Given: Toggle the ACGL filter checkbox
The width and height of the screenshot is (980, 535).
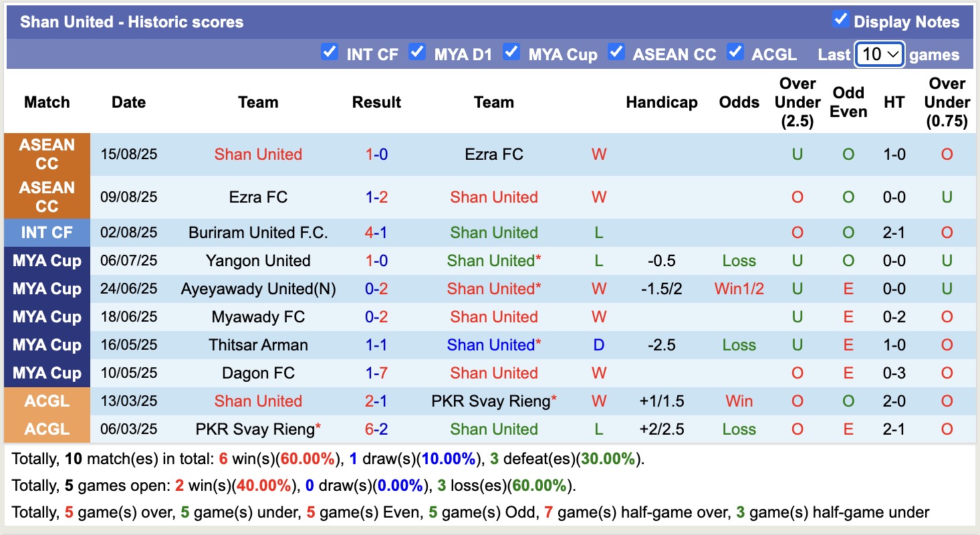Looking at the screenshot, I should click(x=735, y=51).
